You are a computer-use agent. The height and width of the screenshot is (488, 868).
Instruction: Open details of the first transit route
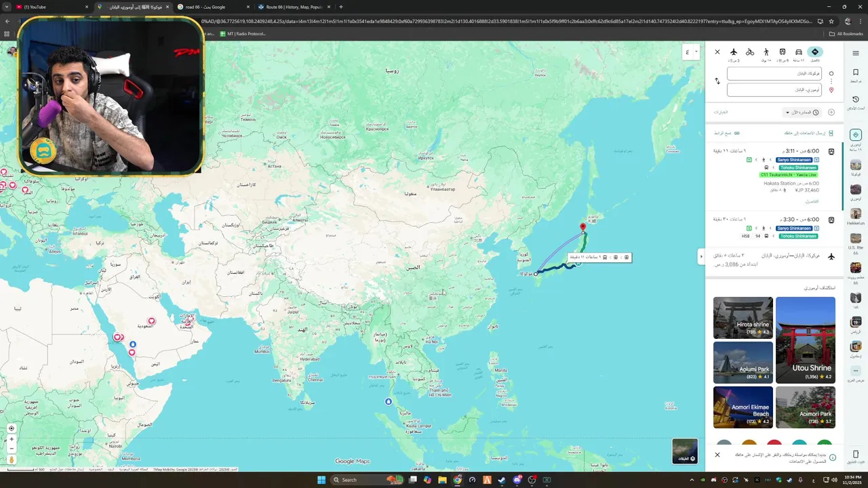coord(812,201)
